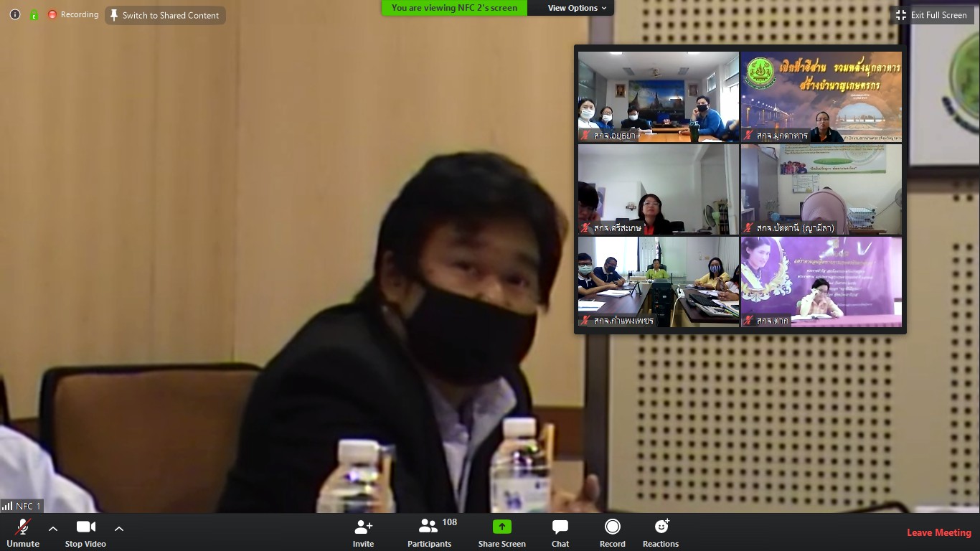This screenshot has width=980, height=551.
Task: Stop Video camera
Action: point(85,532)
